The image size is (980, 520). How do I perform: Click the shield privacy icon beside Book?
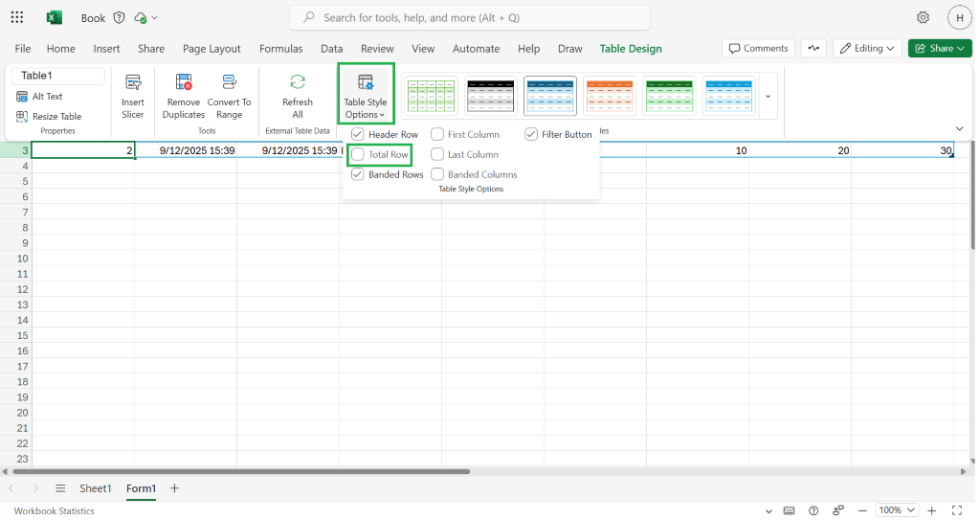(119, 17)
